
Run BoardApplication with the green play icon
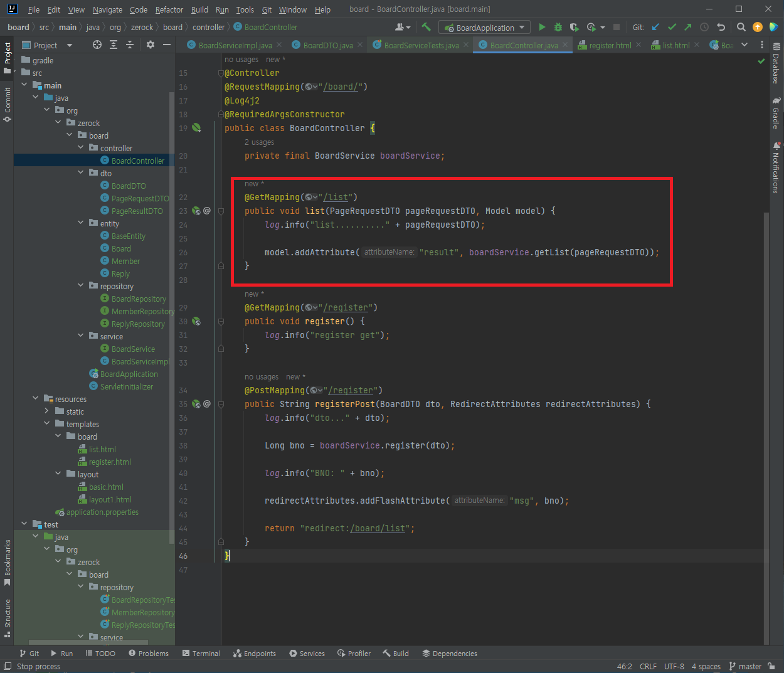tap(542, 27)
